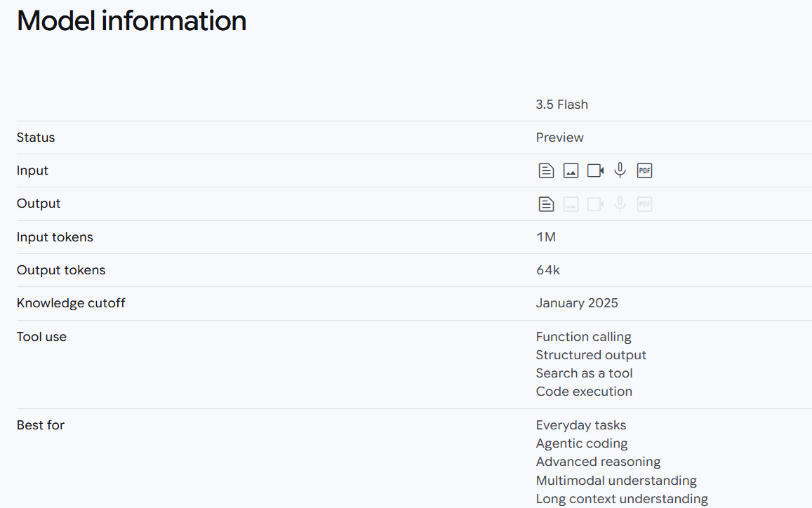Image resolution: width=812 pixels, height=508 pixels.
Task: Click the 'Status' row label
Action: tap(36, 138)
